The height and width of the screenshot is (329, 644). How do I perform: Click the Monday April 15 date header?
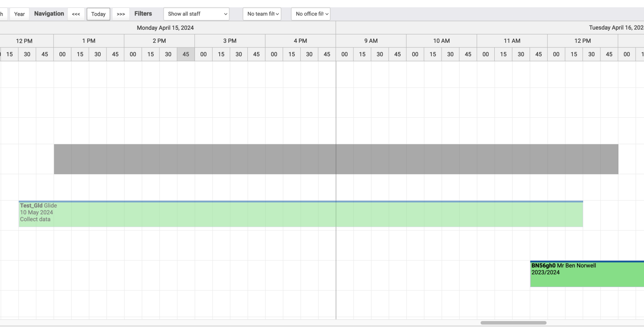[165, 28]
